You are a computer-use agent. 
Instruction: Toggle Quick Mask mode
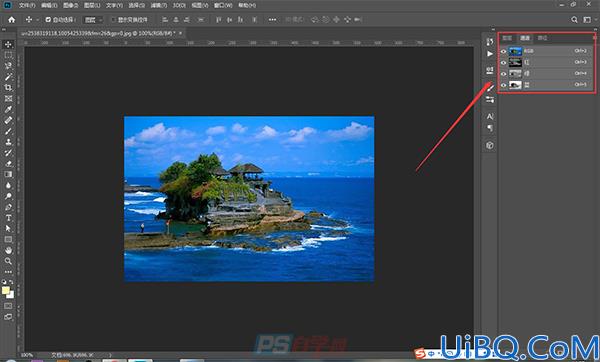pos(8,306)
